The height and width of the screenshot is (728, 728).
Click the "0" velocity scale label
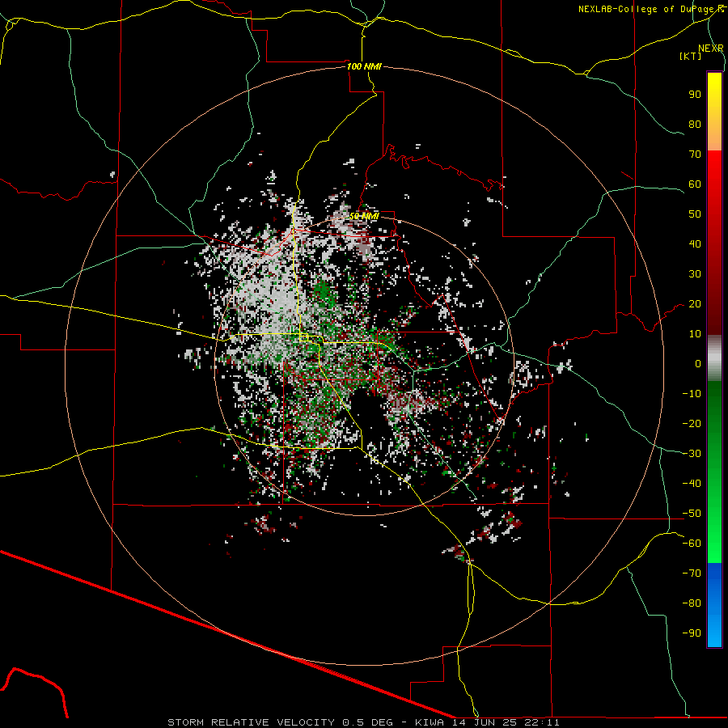point(698,363)
